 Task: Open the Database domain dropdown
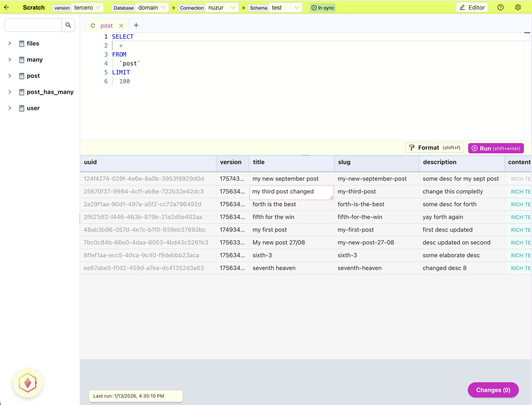click(152, 8)
